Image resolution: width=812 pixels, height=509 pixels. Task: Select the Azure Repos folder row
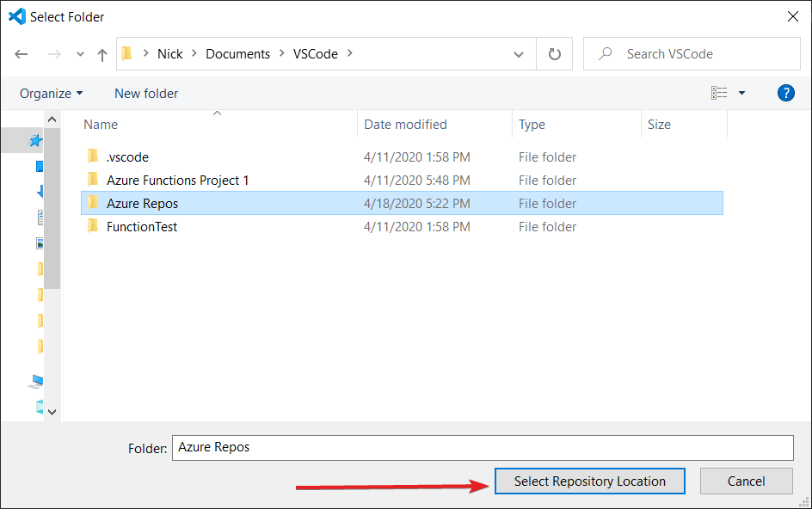click(402, 203)
